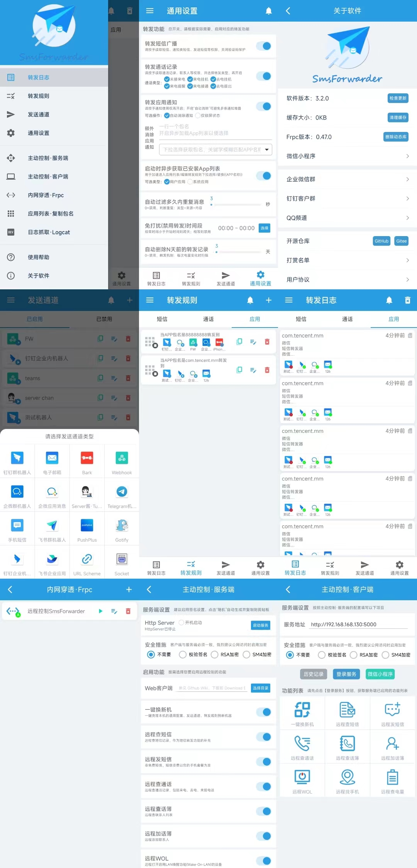Tap the 一键换新机 client function icon
This screenshot has height=868, width=417.
[302, 709]
